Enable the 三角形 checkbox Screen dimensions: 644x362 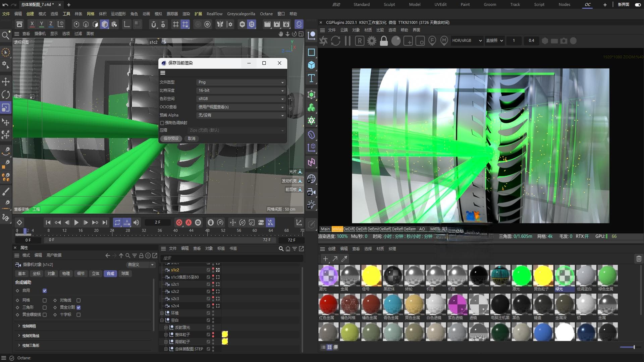tap(45, 307)
